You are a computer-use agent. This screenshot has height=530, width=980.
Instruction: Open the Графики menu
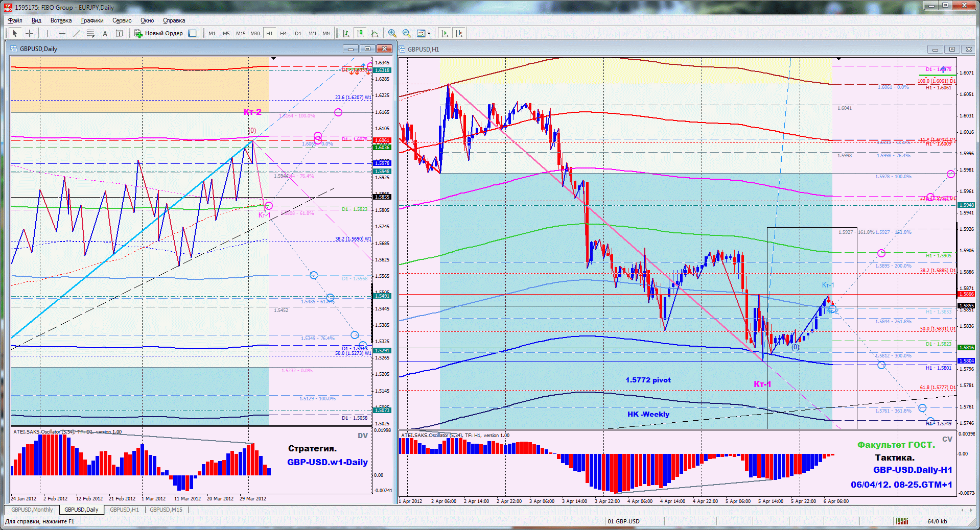point(92,20)
